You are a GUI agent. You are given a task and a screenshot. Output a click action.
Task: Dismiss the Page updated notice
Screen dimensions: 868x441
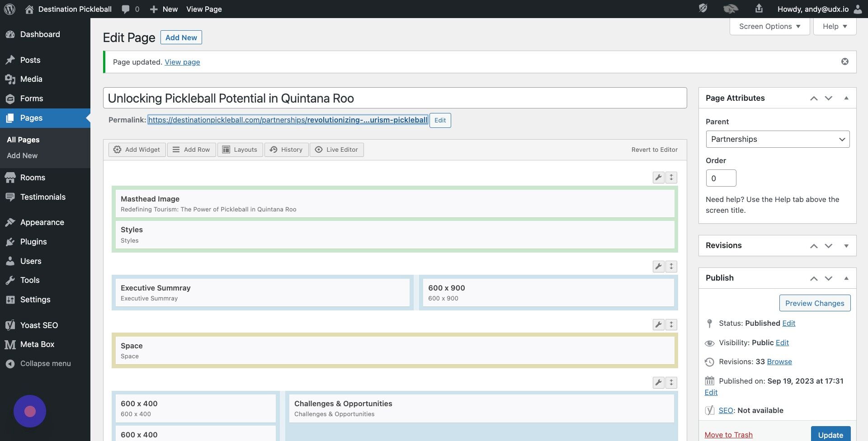[844, 61]
